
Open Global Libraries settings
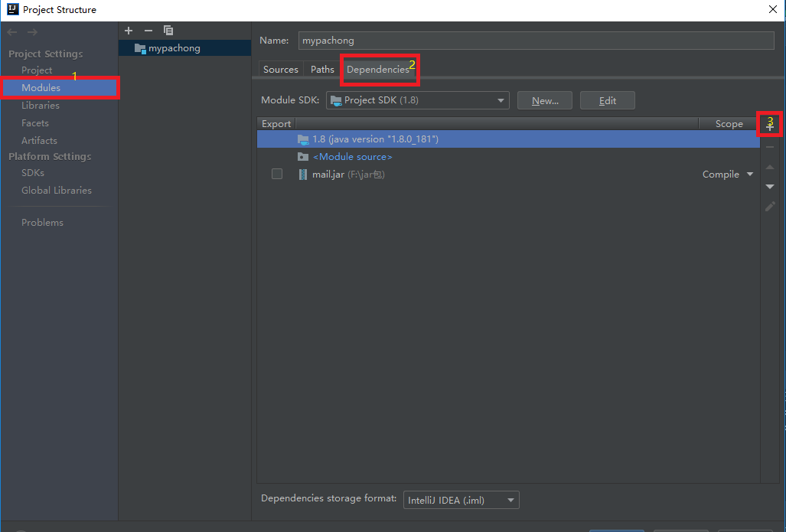point(56,190)
